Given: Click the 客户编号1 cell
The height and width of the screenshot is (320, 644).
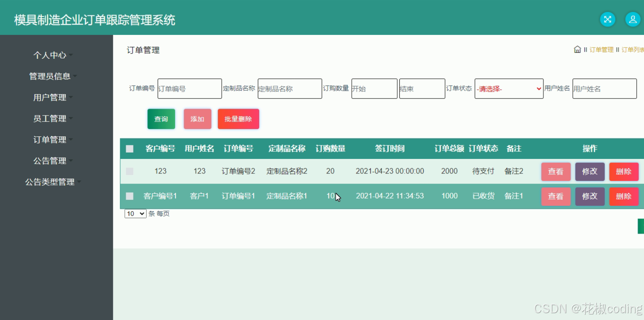Looking at the screenshot, I should coord(160,196).
